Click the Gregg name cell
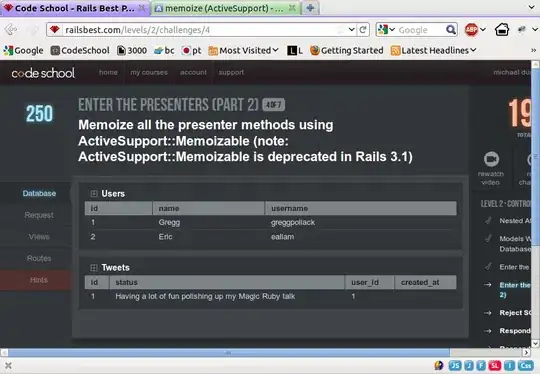540x374 pixels. coord(169,222)
